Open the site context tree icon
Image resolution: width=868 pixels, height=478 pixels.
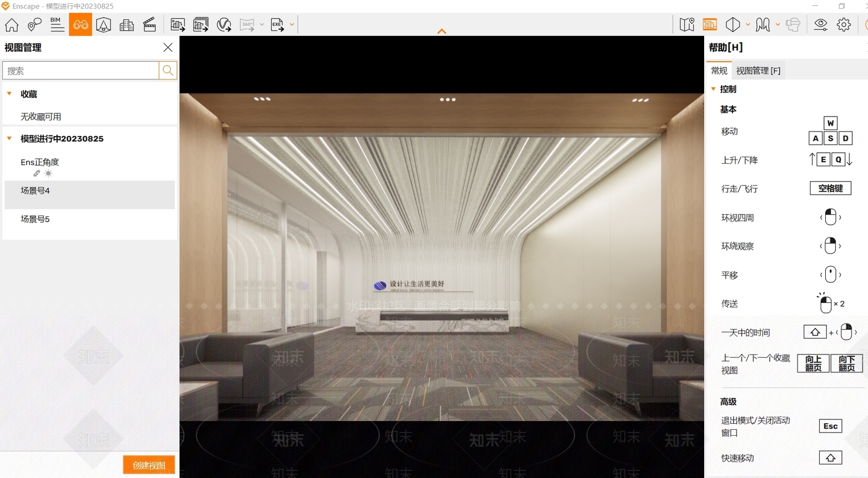coord(104,25)
